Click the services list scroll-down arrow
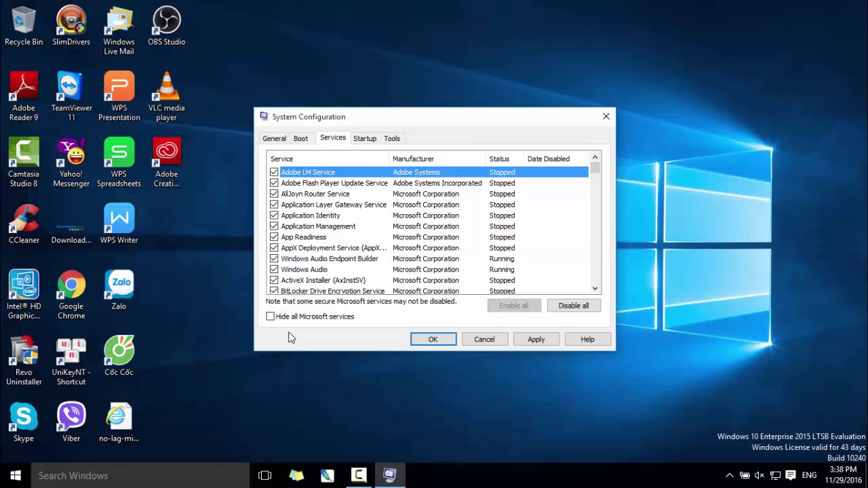This screenshot has width=868, height=488. [x=595, y=289]
